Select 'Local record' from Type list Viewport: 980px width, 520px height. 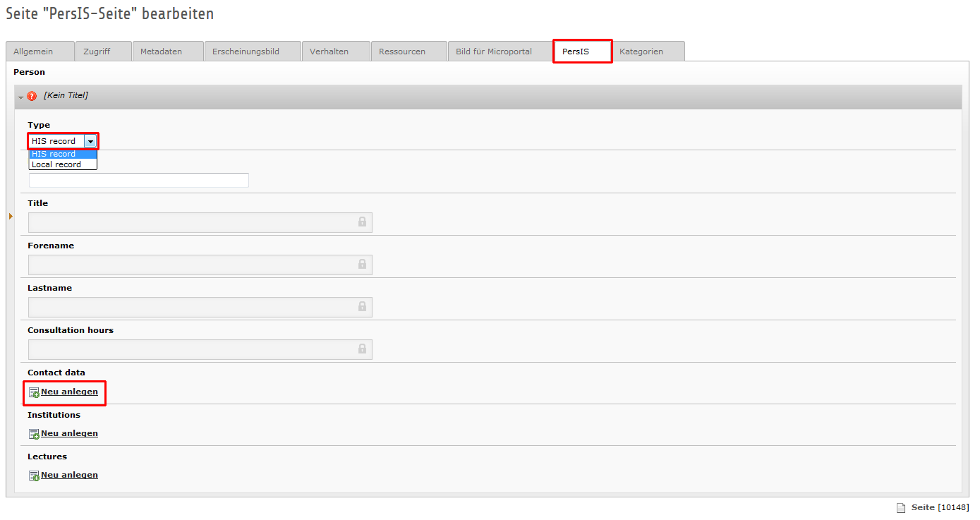coord(56,164)
